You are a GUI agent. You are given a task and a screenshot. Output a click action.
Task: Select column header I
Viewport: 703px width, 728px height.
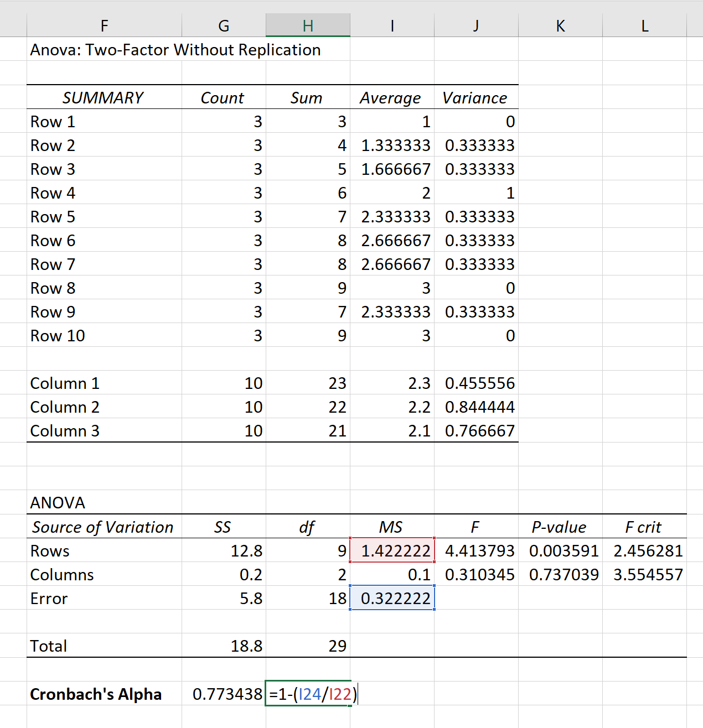pyautogui.click(x=392, y=25)
